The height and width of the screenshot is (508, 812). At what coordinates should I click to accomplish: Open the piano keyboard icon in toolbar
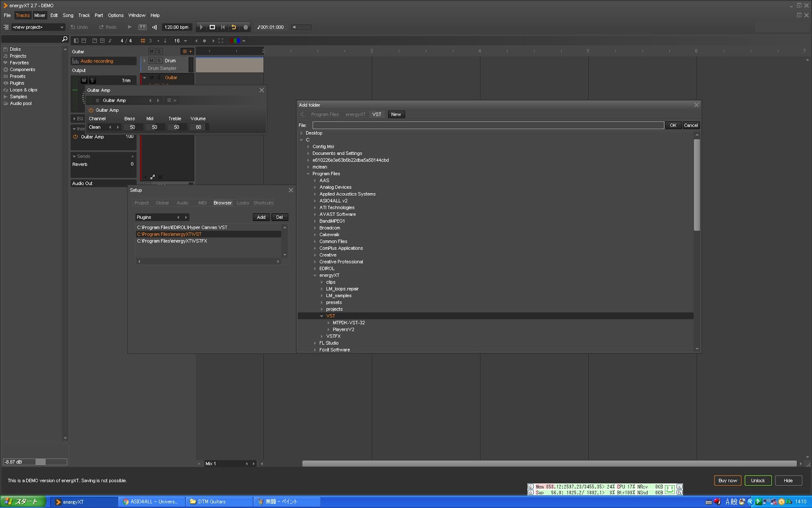point(143,27)
